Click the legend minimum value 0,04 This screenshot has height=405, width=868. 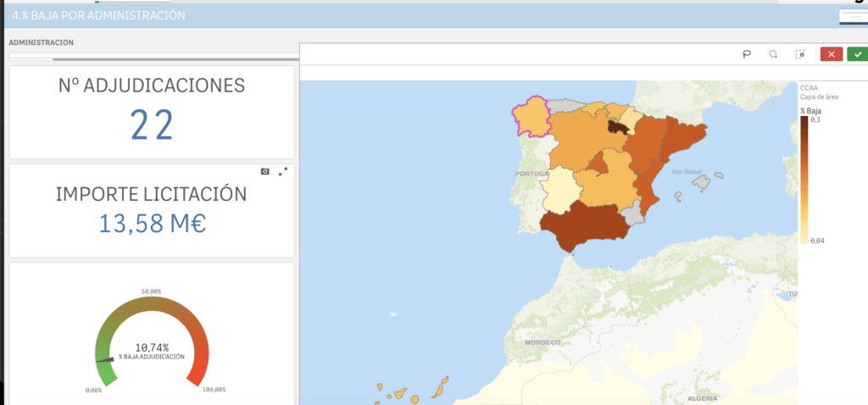pyautogui.click(x=817, y=241)
